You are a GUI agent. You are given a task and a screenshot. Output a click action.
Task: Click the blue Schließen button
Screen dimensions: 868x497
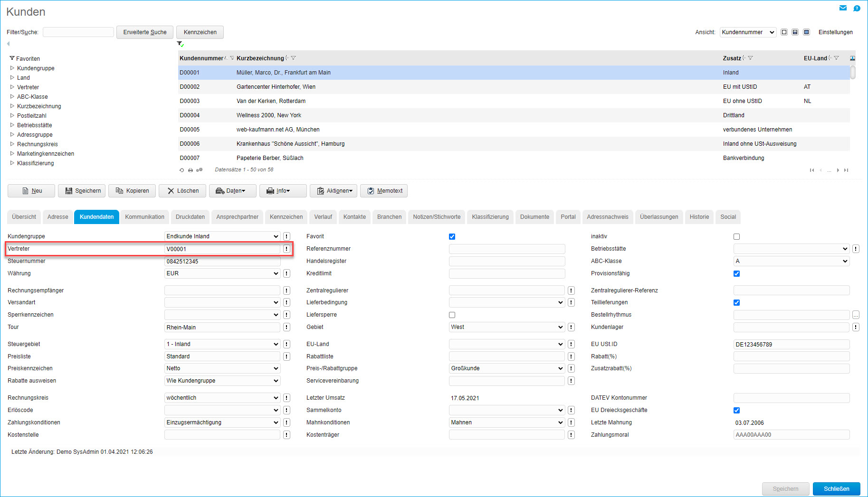click(x=837, y=489)
